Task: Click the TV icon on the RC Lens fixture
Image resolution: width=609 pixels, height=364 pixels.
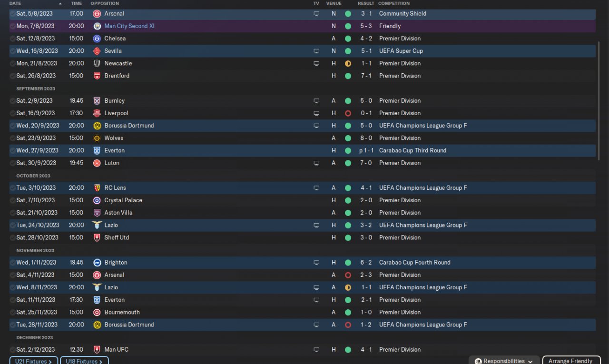Action: (x=316, y=188)
